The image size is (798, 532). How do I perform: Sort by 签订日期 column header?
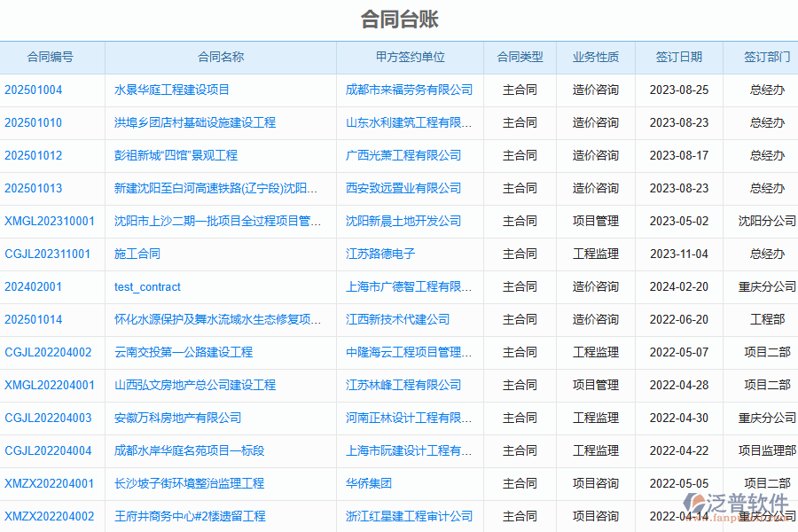point(678,57)
